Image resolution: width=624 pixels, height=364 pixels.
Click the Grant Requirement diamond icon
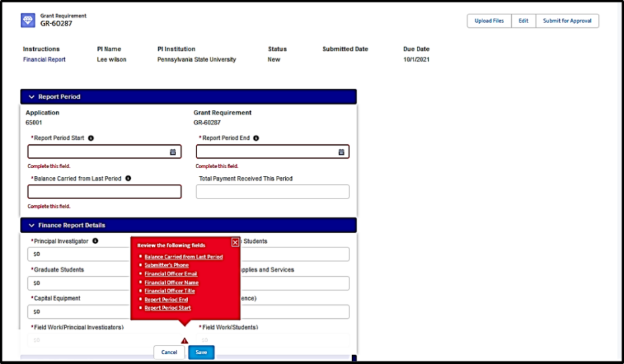[x=28, y=21]
